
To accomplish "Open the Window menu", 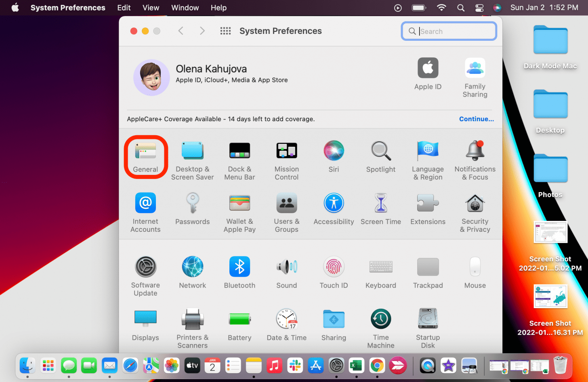I will tap(185, 7).
